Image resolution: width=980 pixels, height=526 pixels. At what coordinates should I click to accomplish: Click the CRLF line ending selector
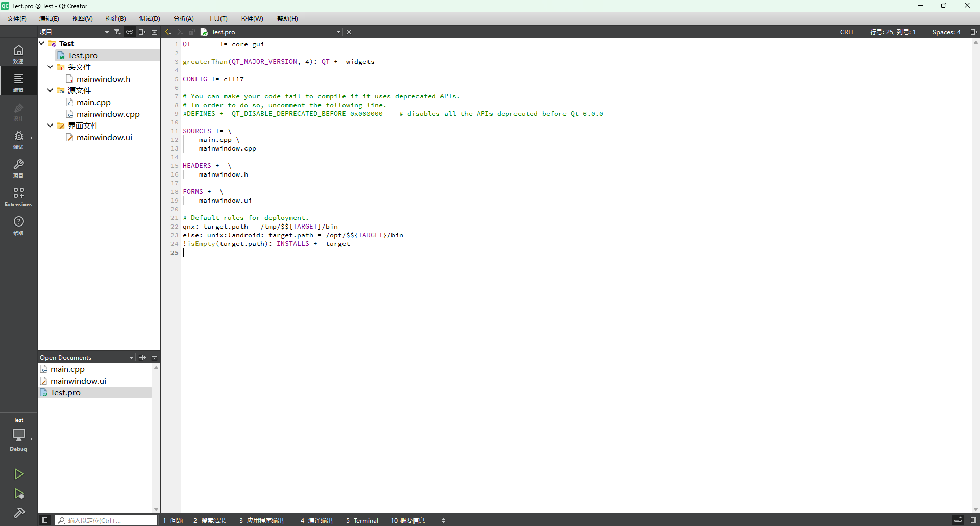click(847, 32)
